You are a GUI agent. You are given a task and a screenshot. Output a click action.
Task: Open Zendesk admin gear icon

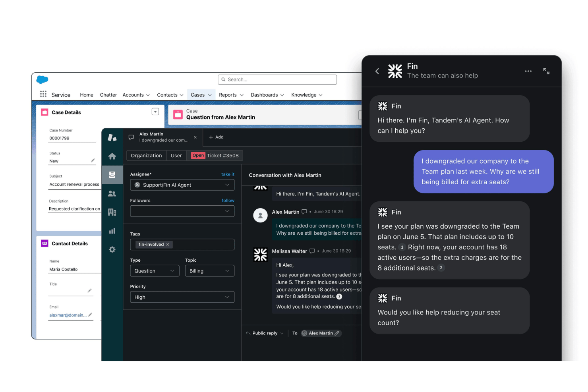coord(112,249)
